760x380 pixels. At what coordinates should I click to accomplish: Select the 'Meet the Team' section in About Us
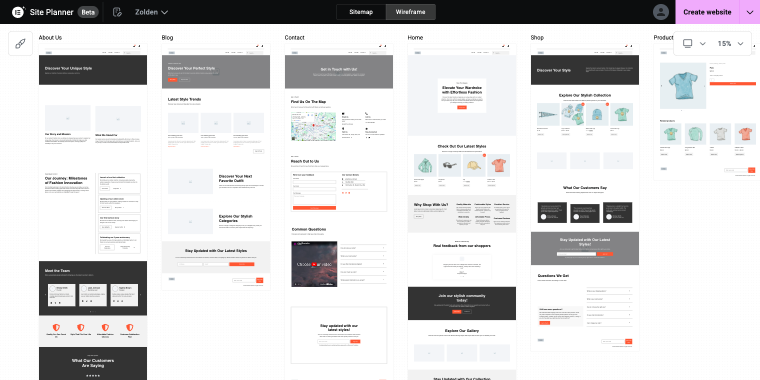(x=93, y=288)
